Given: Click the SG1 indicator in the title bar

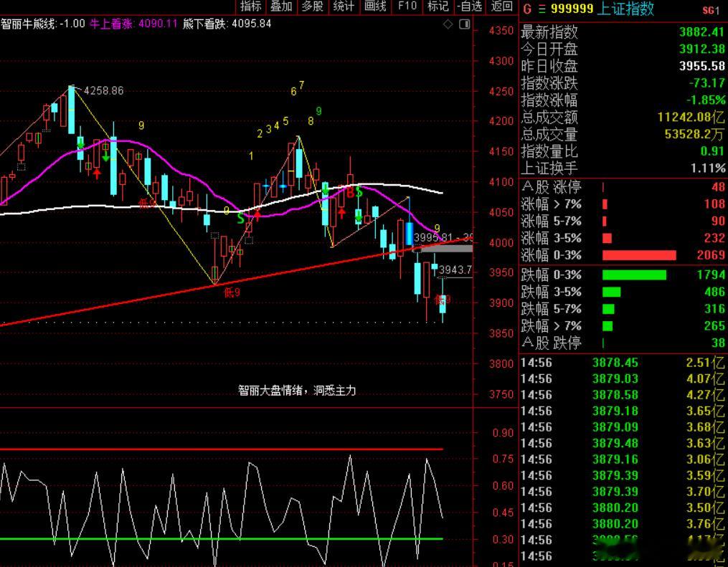Looking at the screenshot, I should click(710, 10).
